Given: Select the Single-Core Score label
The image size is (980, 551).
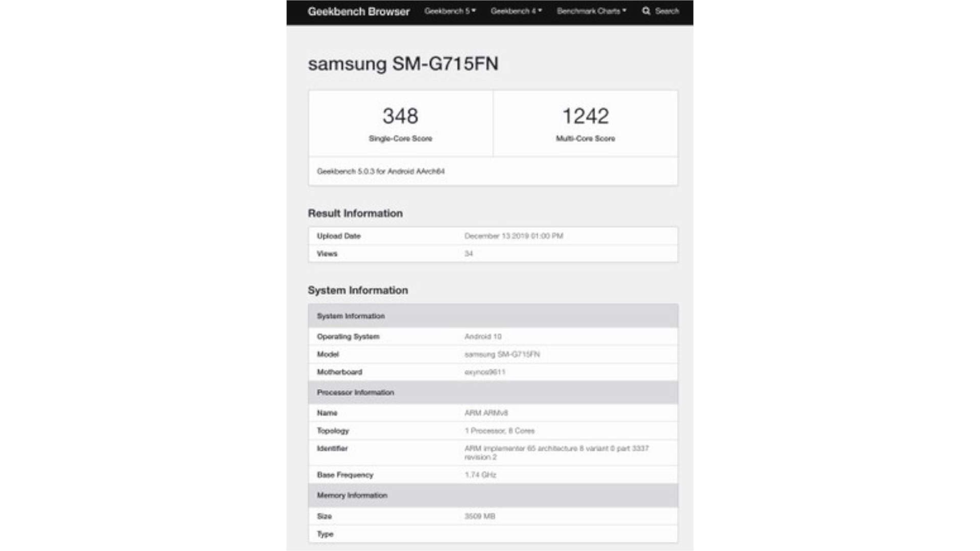Looking at the screenshot, I should (400, 138).
